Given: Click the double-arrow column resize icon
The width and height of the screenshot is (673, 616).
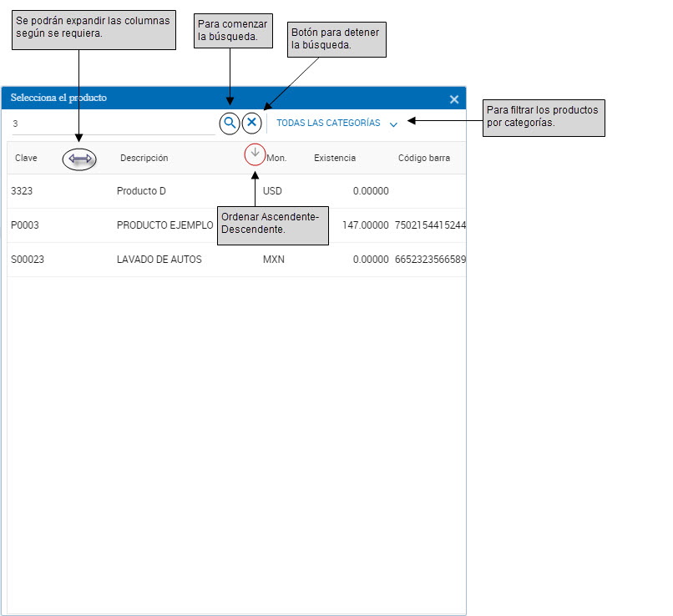Looking at the screenshot, I should click(79, 159).
